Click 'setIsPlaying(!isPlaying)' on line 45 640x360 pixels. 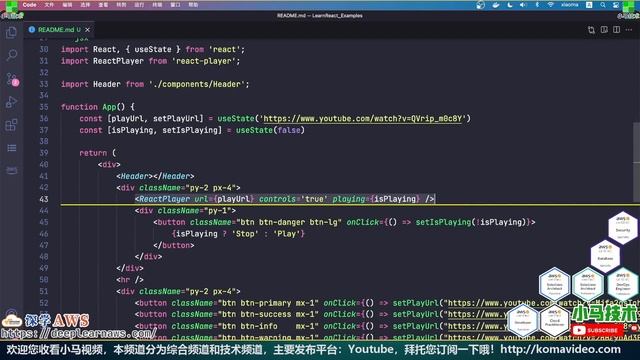[x=471, y=222]
